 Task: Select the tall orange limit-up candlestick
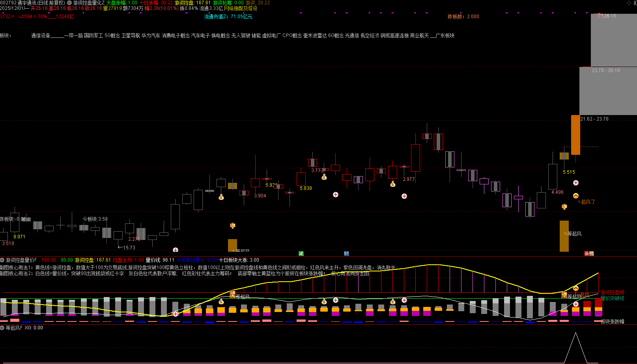575,135
